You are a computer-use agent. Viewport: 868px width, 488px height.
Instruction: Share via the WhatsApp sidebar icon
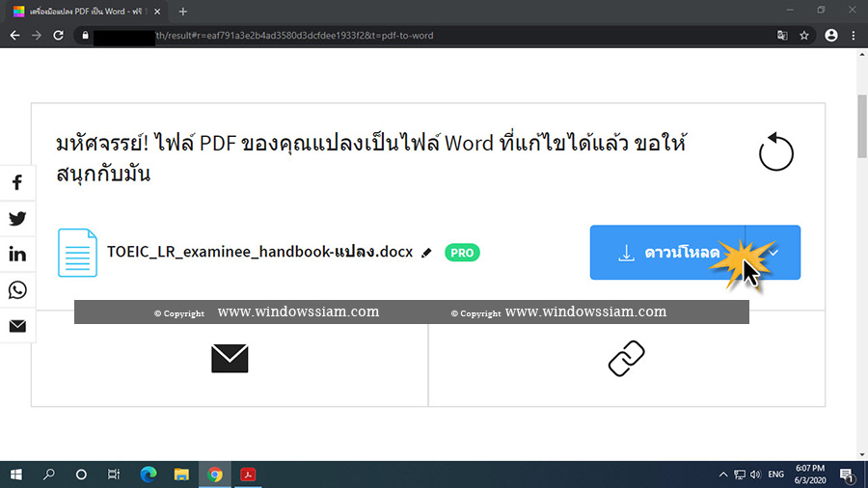(17, 290)
